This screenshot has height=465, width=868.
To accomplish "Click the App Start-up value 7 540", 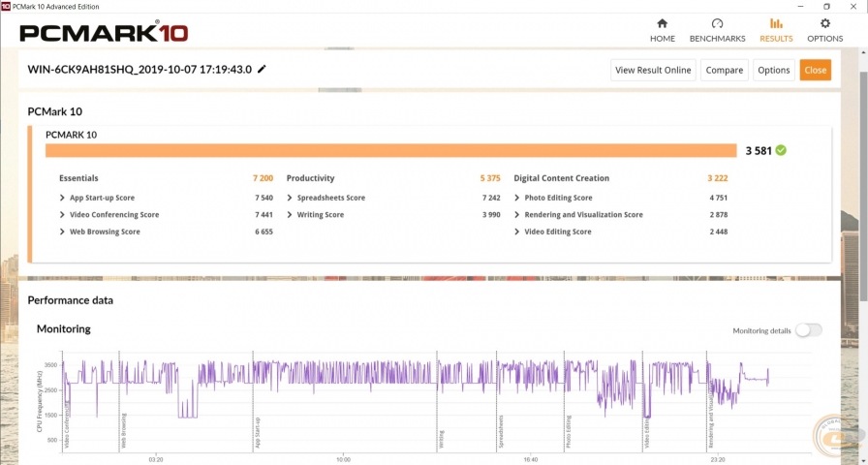I will (264, 198).
